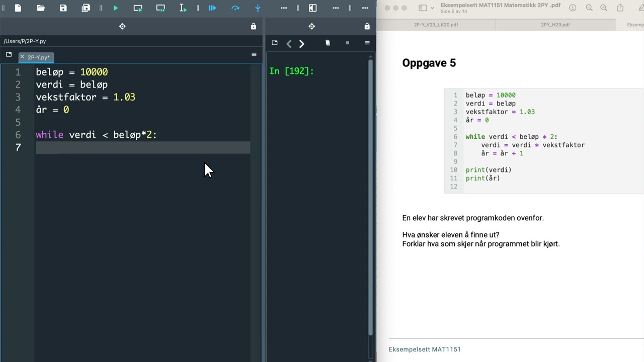The image size is (644, 362).
Task: Click the console pane move handle
Action: click(312, 26)
